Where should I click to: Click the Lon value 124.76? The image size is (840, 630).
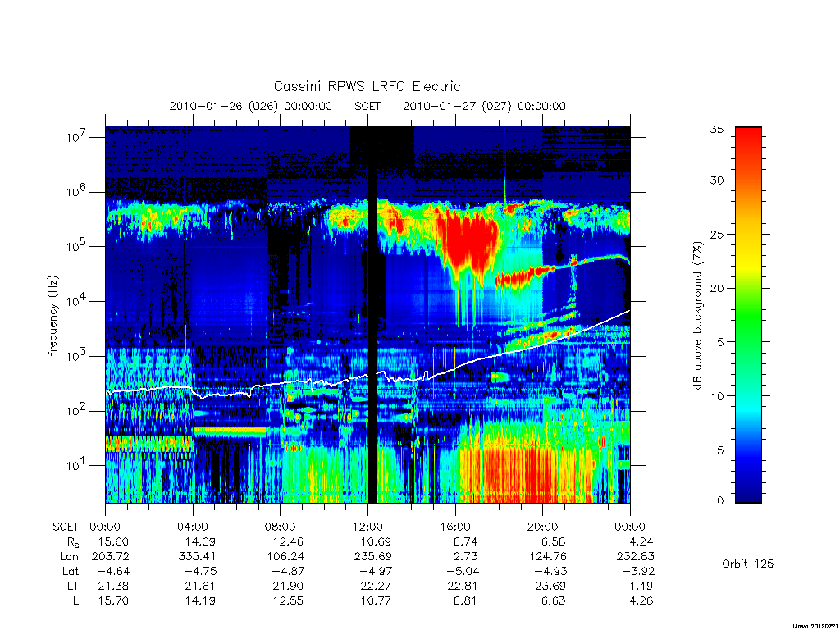[x=547, y=557]
